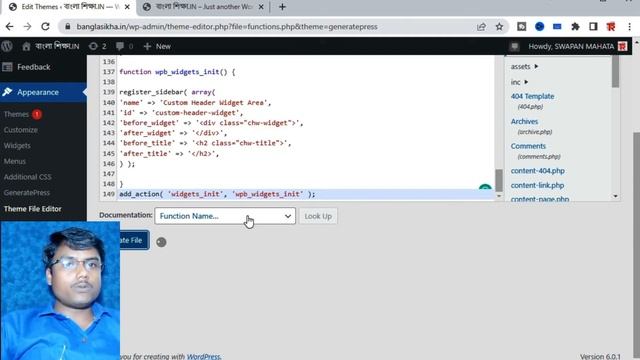Image resolution: width=640 pixels, height=360 pixels.
Task: Close the second browser tab
Action: coord(261,7)
